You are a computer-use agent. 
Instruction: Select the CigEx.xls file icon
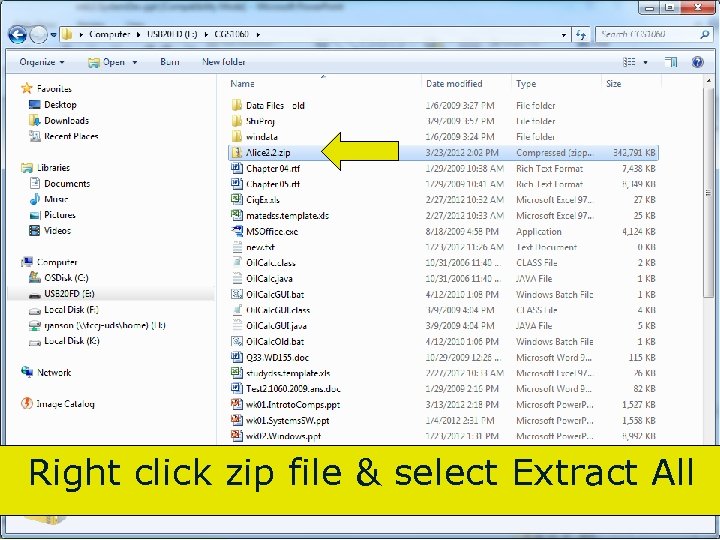tap(236, 199)
